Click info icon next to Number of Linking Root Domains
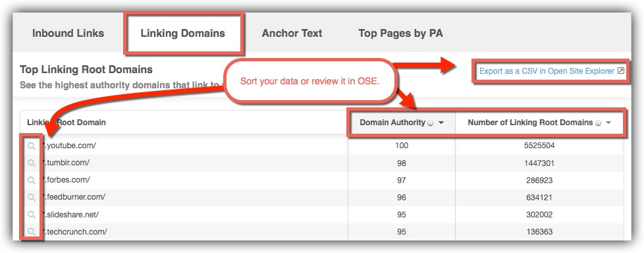This screenshot has width=644, height=253. pyautogui.click(x=598, y=123)
